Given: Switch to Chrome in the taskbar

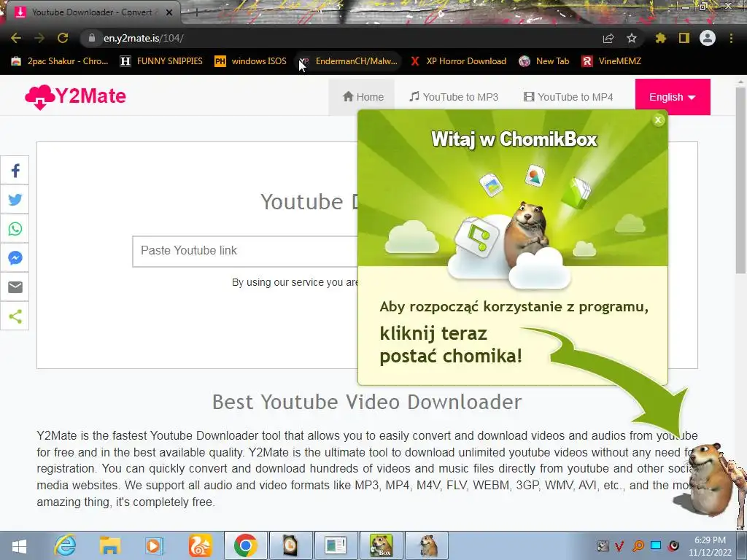Looking at the screenshot, I should tap(245, 545).
